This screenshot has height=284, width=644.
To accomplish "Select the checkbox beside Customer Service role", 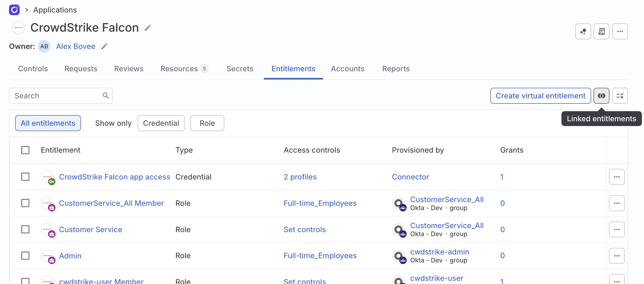I will pyautogui.click(x=25, y=229).
